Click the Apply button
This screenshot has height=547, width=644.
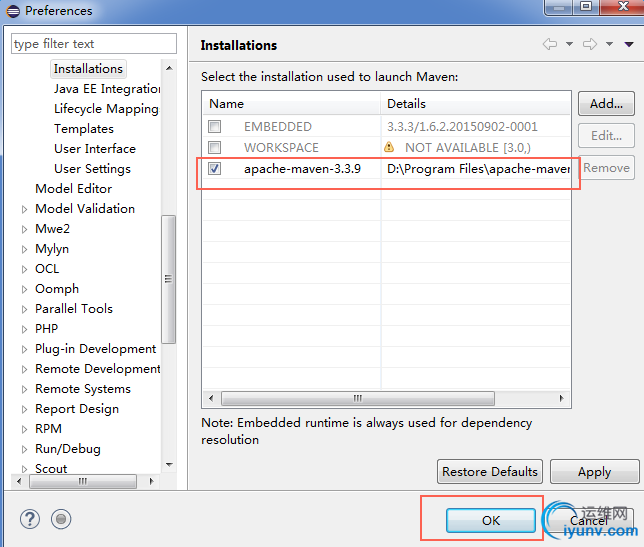click(594, 471)
